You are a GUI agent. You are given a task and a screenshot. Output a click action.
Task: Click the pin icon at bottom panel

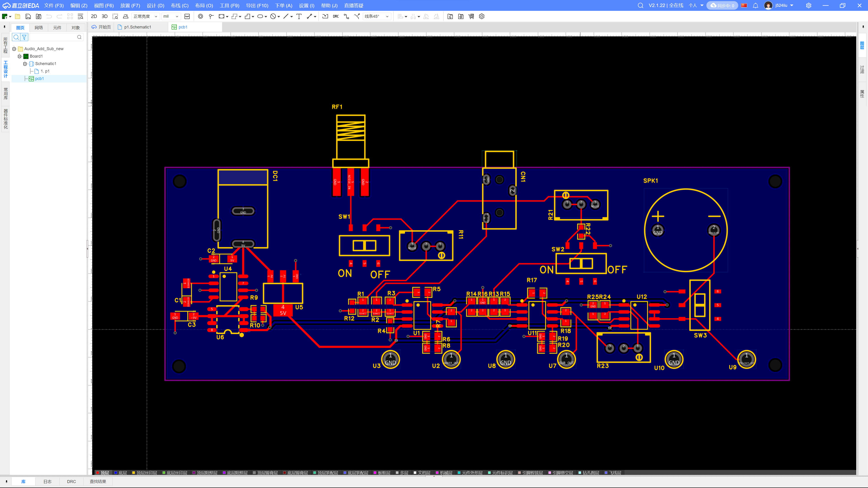click(x=6, y=482)
